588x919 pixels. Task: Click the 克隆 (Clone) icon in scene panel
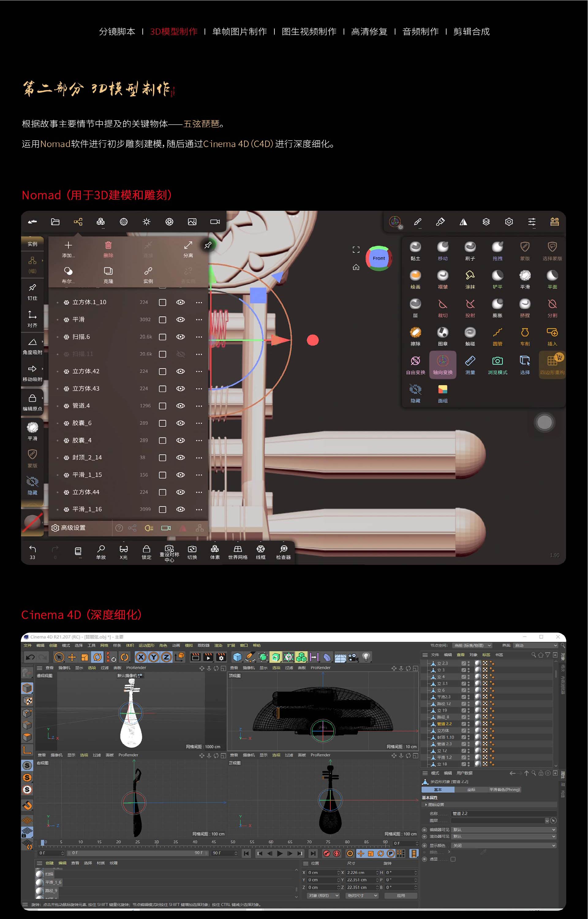pos(108,271)
